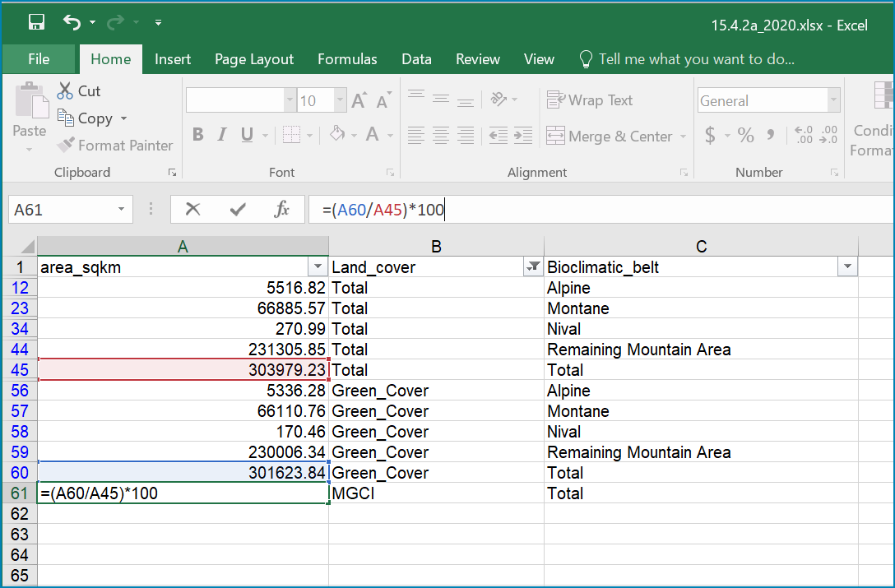Go to the Page Layout tab
895x588 pixels.
click(254, 59)
